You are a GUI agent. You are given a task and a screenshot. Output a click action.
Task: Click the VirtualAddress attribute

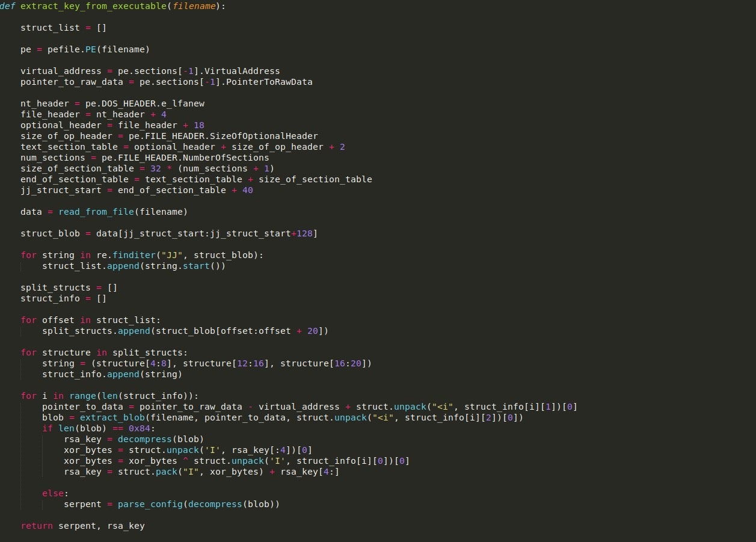[x=245, y=71]
